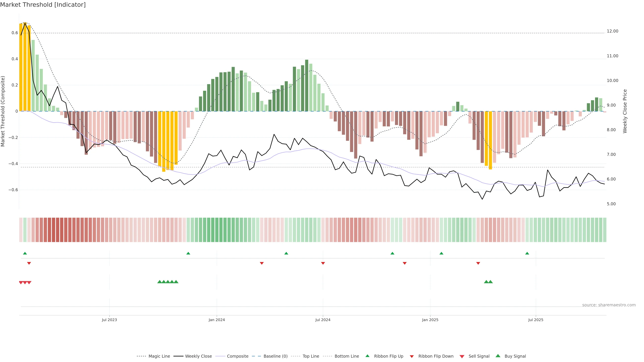Click the Weekly Close Price axis title
644x362 pixels.
(625, 111)
